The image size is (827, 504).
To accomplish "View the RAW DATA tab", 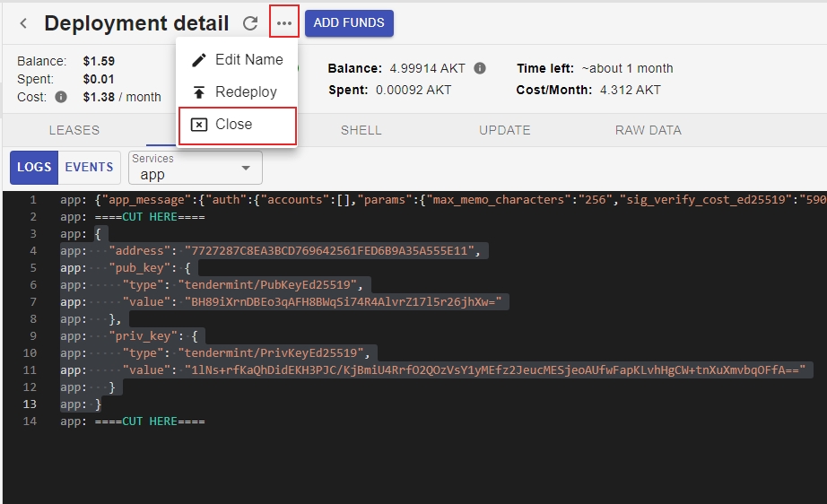I will coord(649,130).
